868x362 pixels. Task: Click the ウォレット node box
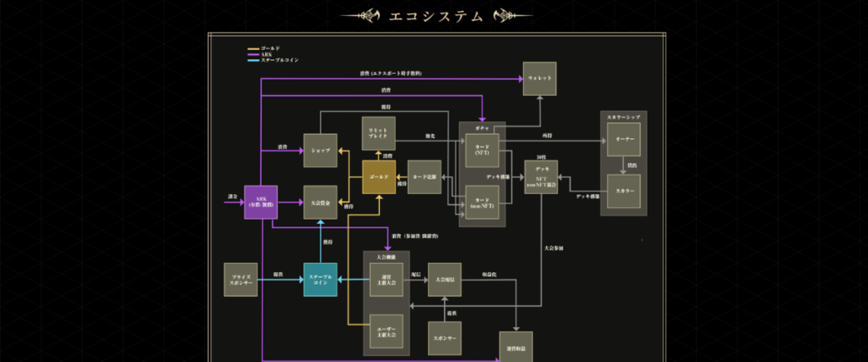(539, 78)
